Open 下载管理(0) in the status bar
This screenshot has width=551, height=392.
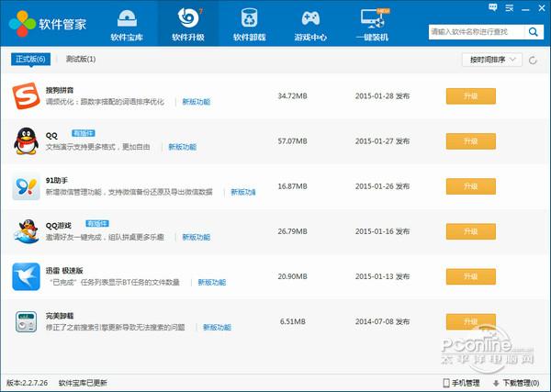[x=516, y=383]
